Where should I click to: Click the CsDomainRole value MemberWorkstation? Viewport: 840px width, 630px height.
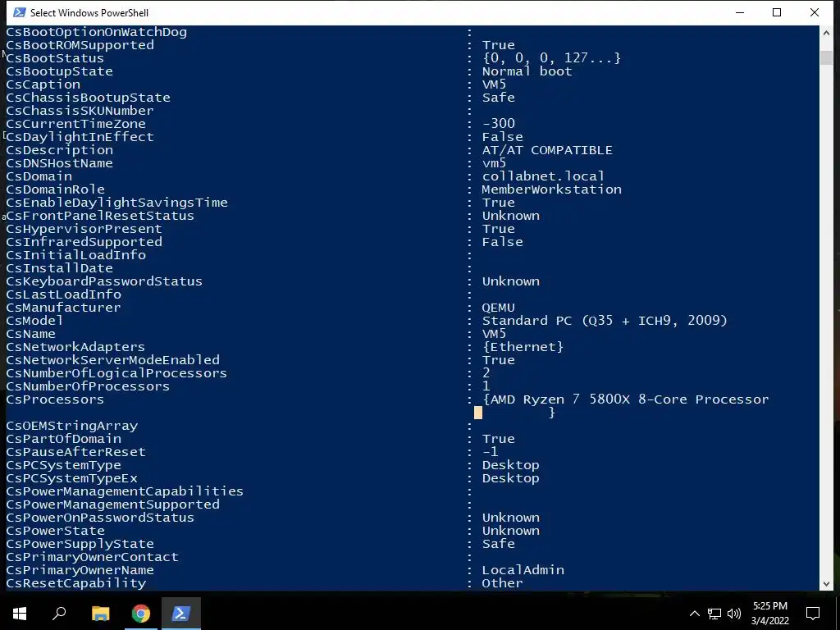552,189
